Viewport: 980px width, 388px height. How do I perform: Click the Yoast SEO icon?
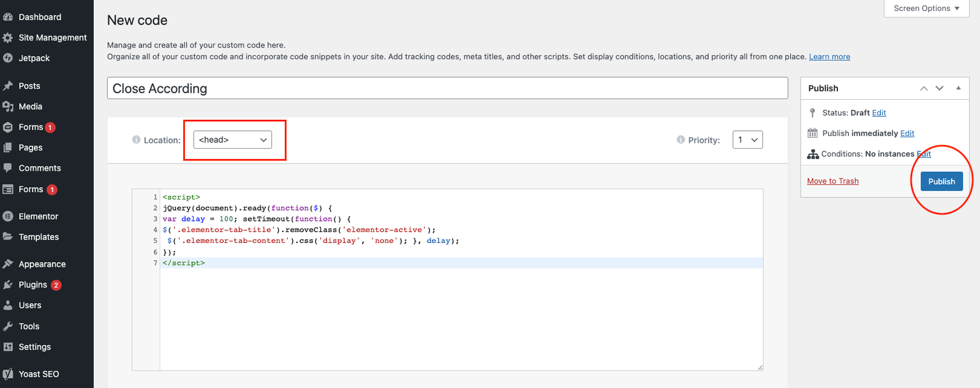point(8,374)
